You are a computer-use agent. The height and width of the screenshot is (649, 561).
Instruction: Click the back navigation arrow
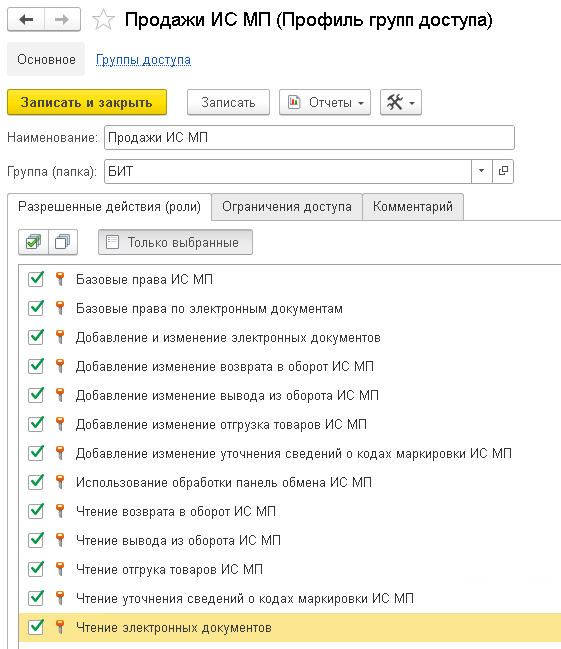[x=26, y=19]
